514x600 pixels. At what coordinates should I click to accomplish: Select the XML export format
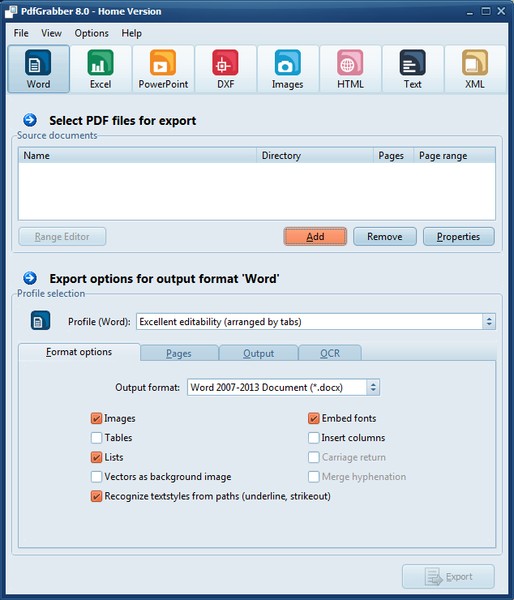tap(475, 69)
